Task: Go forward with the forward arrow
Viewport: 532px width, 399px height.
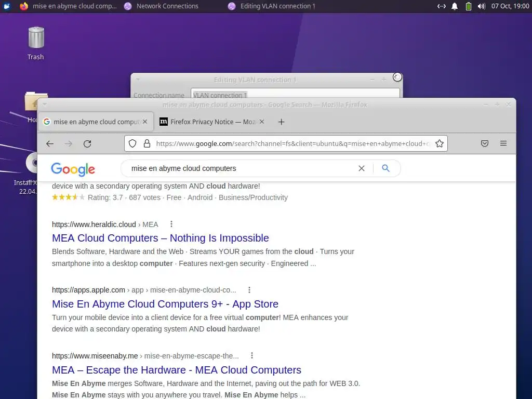Action: [x=69, y=143]
